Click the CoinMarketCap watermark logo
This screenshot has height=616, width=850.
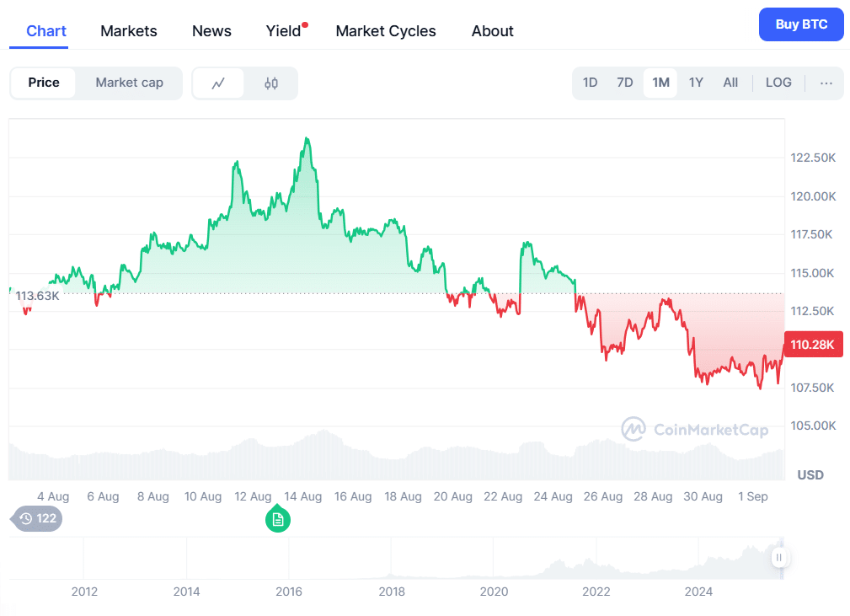(x=698, y=430)
